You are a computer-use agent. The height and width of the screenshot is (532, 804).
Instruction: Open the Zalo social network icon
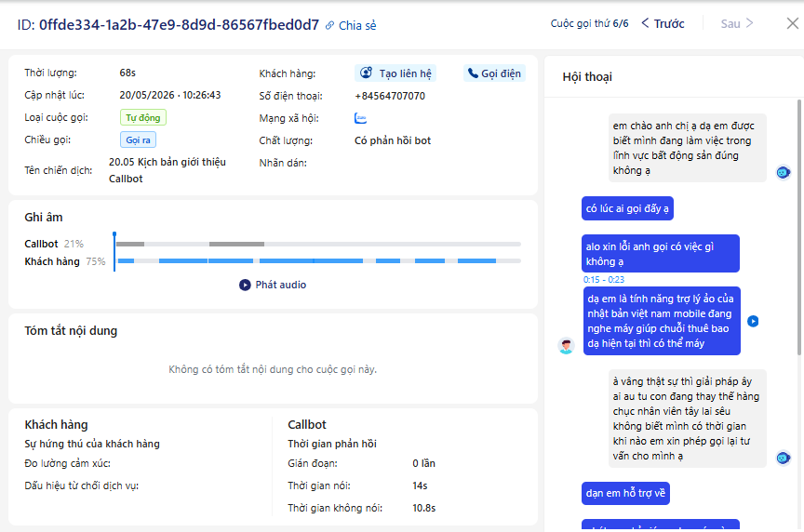[x=360, y=118]
